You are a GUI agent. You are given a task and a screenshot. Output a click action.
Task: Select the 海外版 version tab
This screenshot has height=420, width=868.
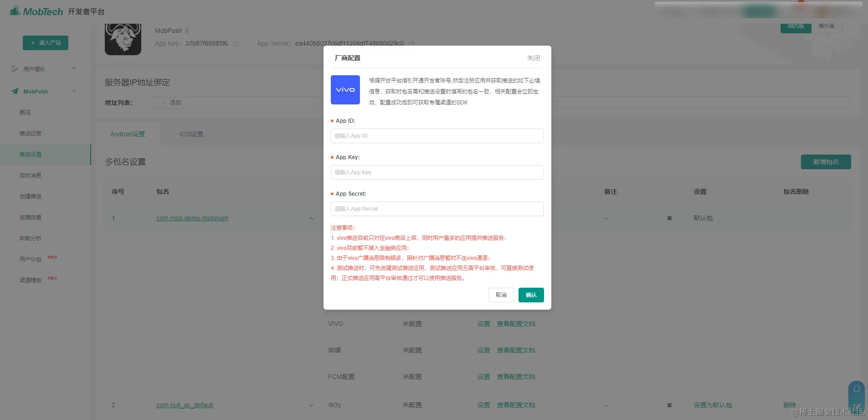point(827,26)
